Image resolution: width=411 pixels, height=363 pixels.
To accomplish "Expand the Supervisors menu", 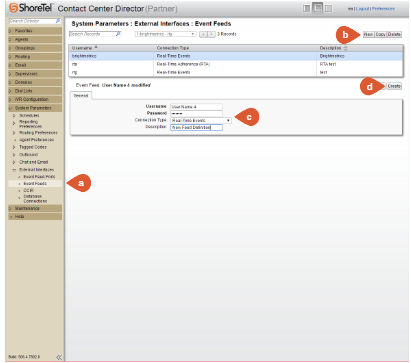I will pyautogui.click(x=35, y=74).
